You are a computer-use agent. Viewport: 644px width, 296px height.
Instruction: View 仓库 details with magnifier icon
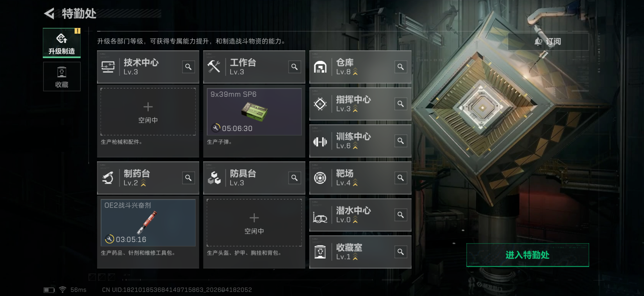pyautogui.click(x=401, y=67)
